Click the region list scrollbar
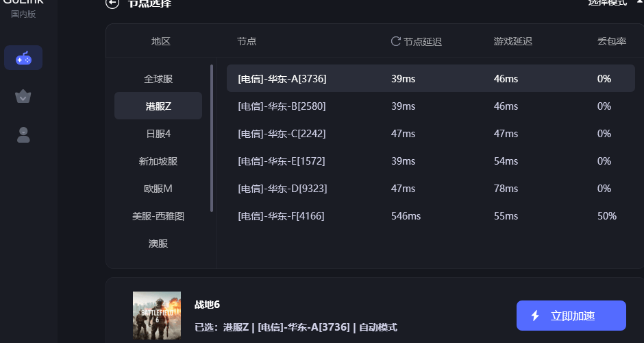 tap(212, 137)
